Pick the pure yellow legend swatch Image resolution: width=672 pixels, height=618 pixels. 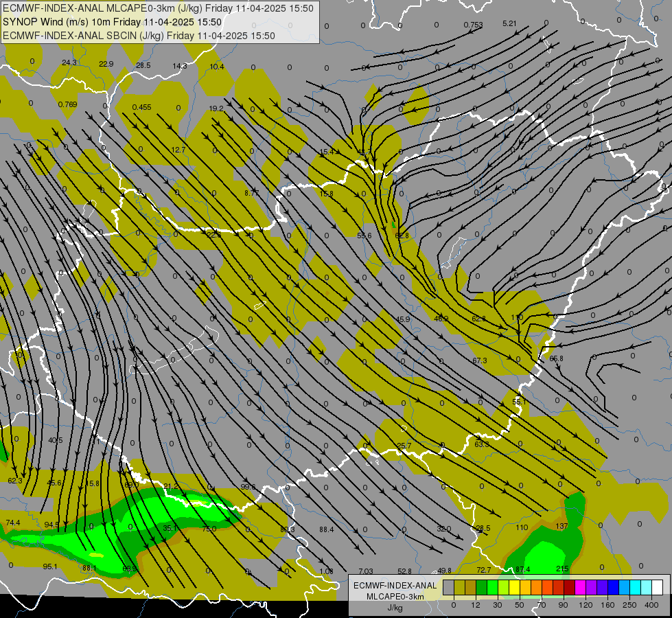515,587
